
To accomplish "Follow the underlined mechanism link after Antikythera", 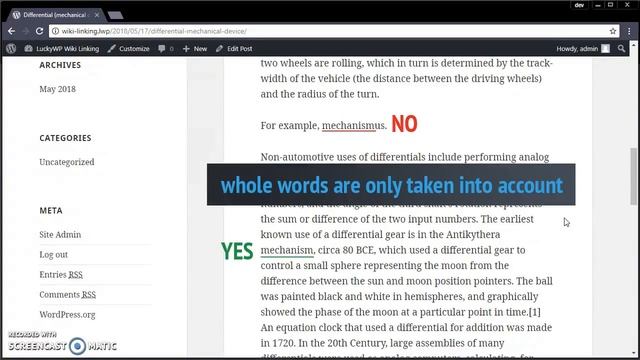I will pos(287,250).
